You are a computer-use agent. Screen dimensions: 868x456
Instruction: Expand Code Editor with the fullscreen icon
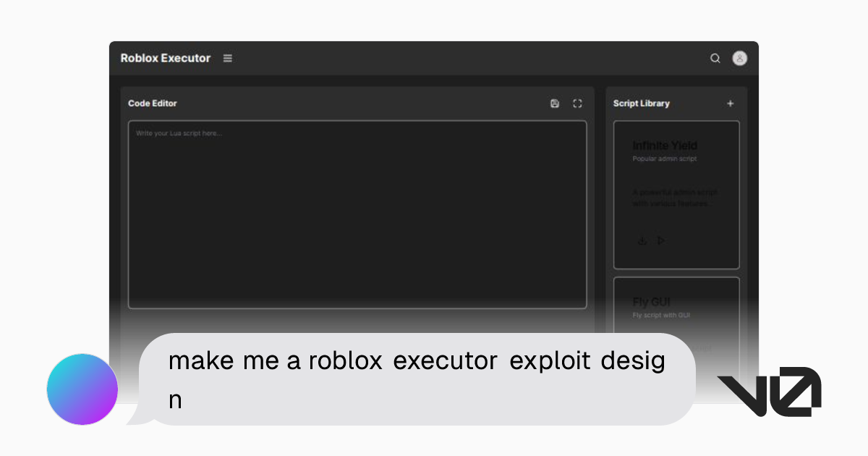pos(577,104)
